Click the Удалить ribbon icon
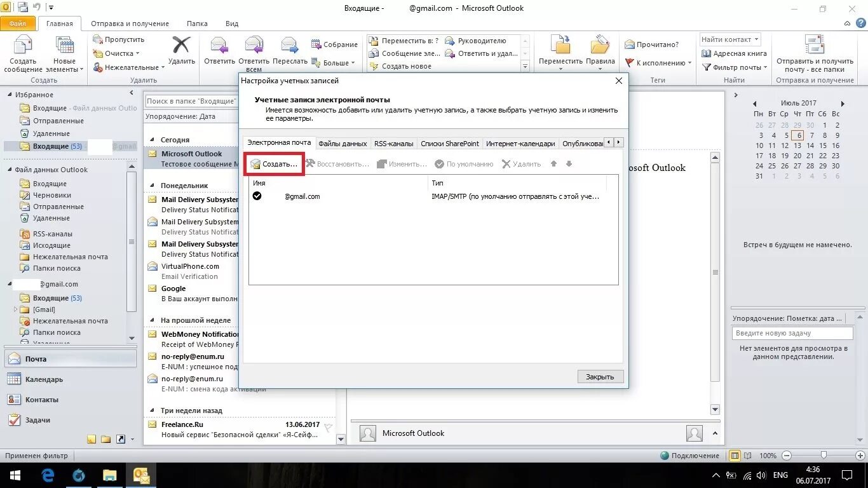This screenshot has width=868, height=488. pyautogui.click(x=182, y=50)
